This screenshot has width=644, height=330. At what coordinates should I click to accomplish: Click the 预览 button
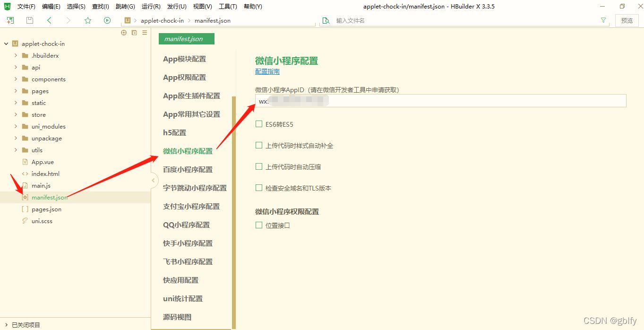pyautogui.click(x=627, y=20)
